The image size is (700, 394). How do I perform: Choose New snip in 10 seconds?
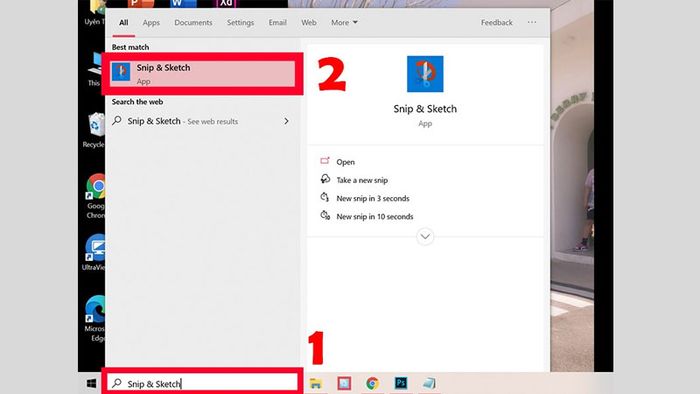click(x=375, y=216)
